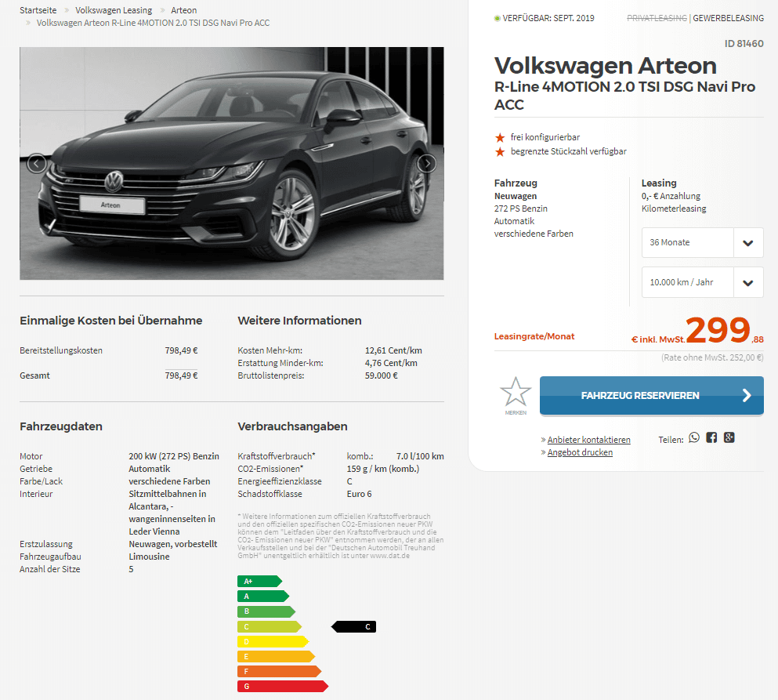Click the Rate ohne MwSt. 252,00 € note
The image size is (778, 700).
tap(712, 357)
